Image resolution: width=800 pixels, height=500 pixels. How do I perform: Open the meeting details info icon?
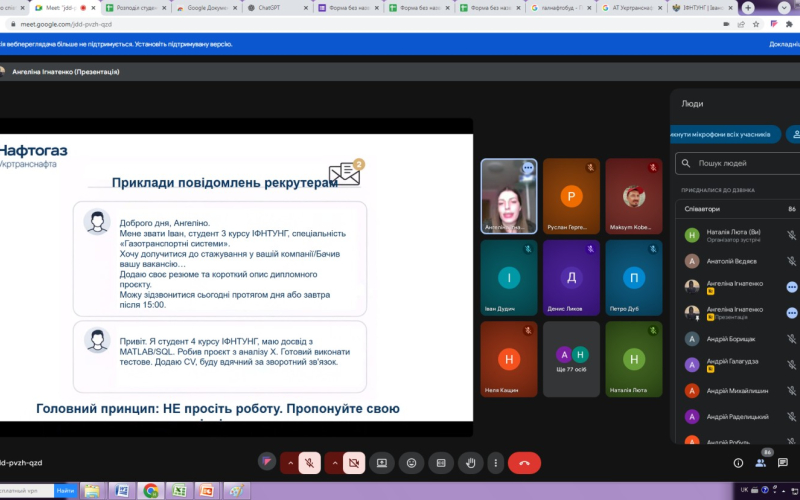738,463
